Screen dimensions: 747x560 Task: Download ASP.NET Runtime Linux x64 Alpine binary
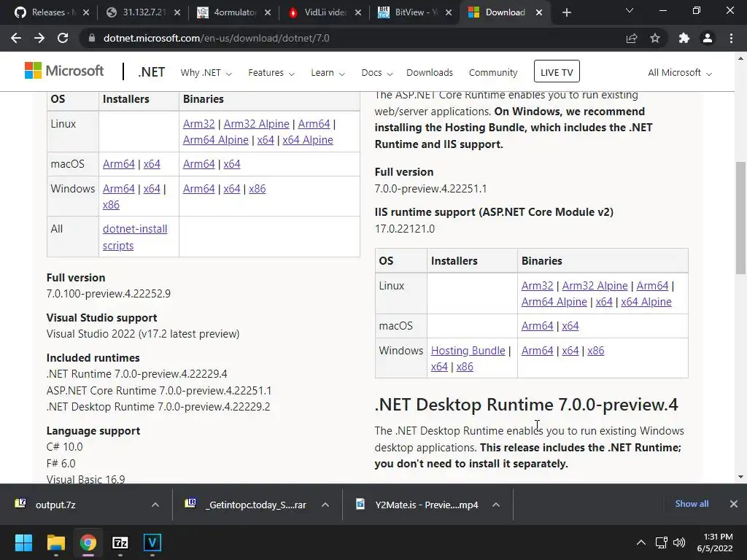(x=646, y=302)
